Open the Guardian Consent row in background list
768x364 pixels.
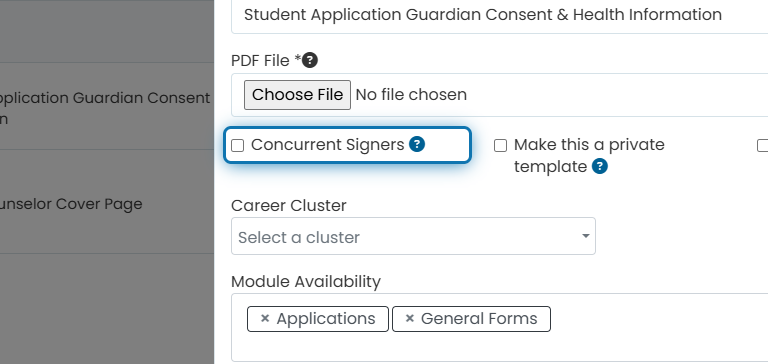pyautogui.click(x=107, y=106)
